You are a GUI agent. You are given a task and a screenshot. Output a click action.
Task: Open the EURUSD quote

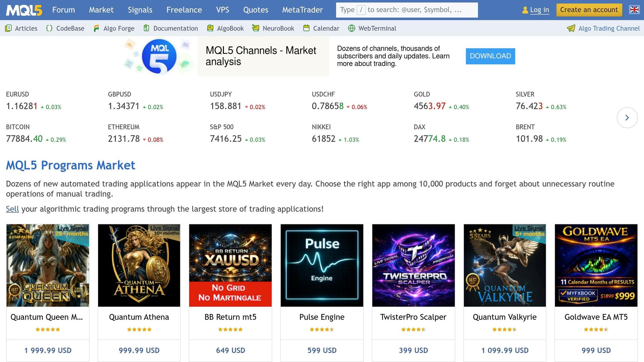point(34,101)
